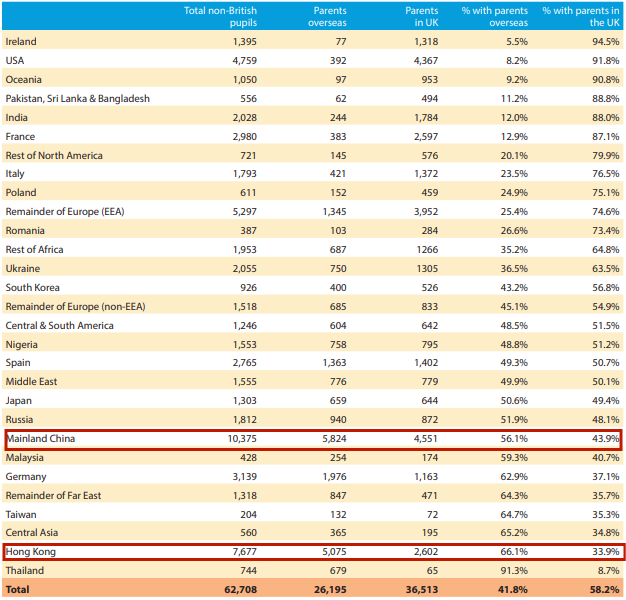
Task: Select the Poland row label
Action: (21, 192)
